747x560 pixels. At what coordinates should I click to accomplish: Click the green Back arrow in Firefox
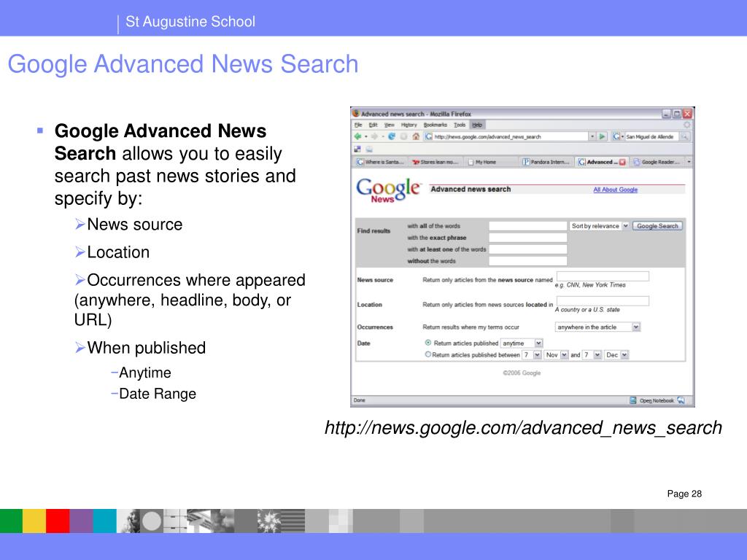point(357,136)
